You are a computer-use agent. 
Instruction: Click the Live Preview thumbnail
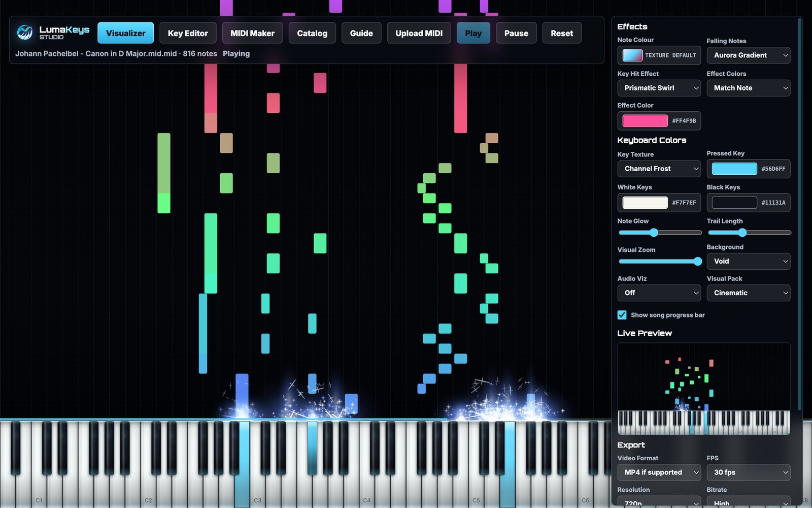703,389
